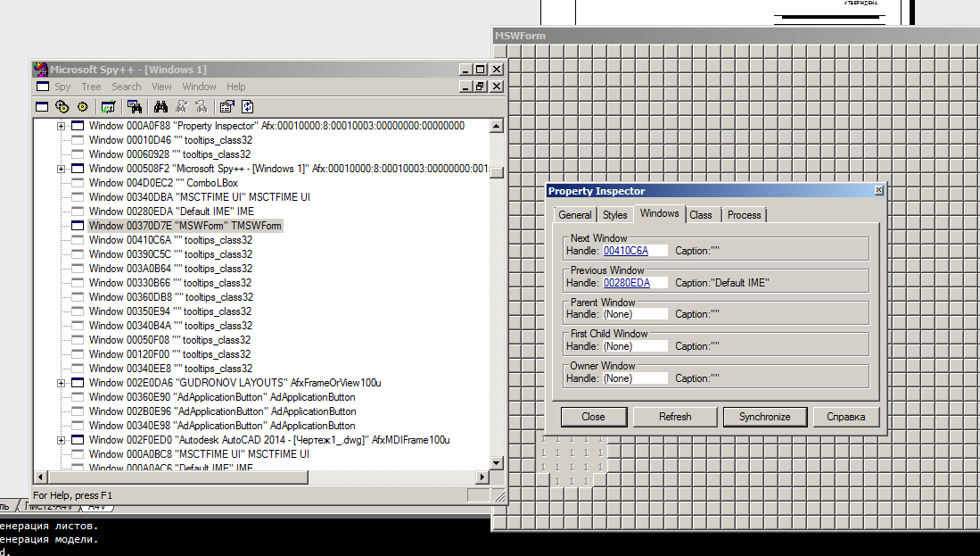
Task: Switch to the Styles tab
Action: point(614,215)
